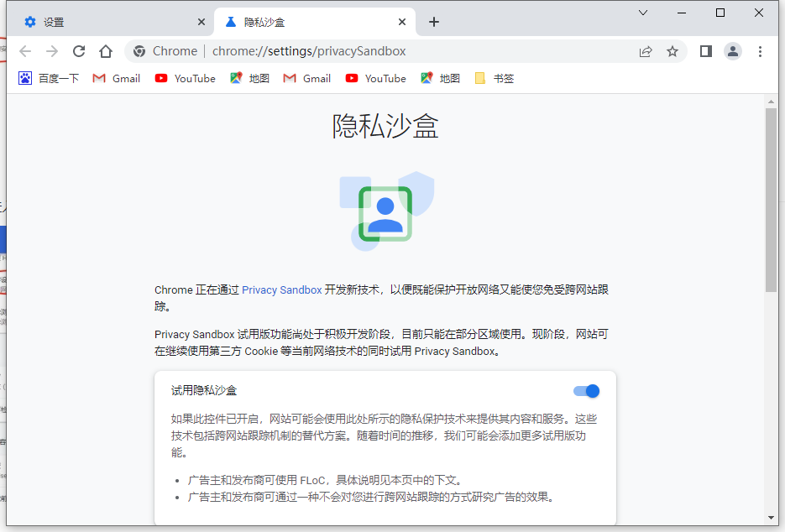Image resolution: width=785 pixels, height=532 pixels.
Task: Share this page with the share icon
Action: click(646, 51)
